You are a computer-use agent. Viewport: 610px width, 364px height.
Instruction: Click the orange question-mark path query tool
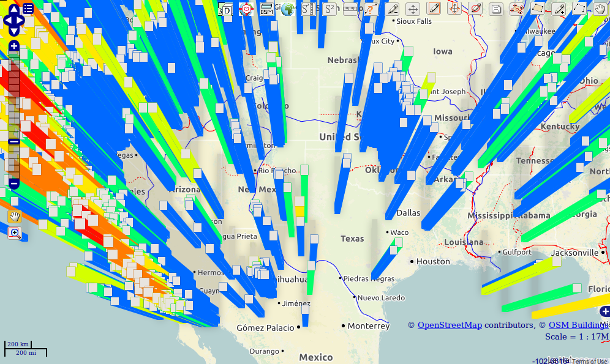tap(371, 9)
